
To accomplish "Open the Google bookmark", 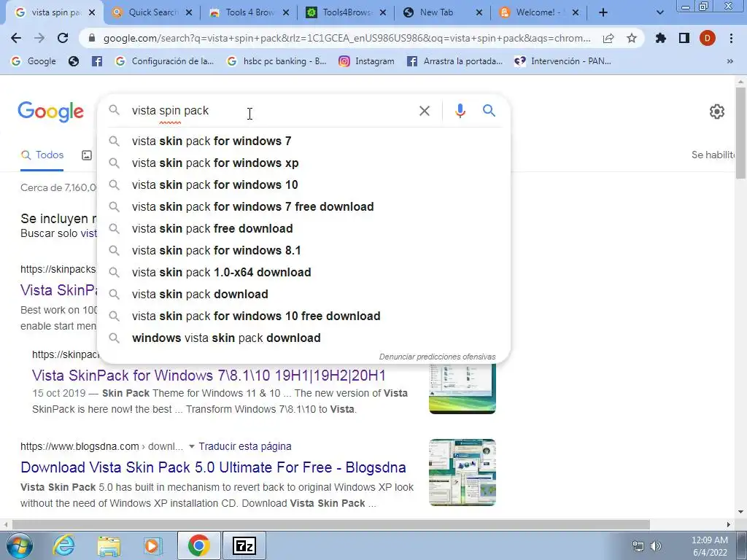I will (x=34, y=61).
